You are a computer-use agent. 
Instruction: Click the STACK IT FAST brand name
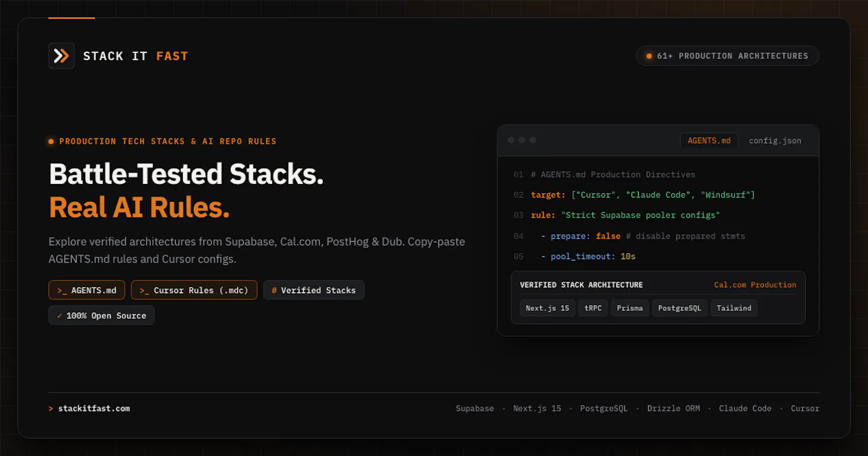pos(136,56)
